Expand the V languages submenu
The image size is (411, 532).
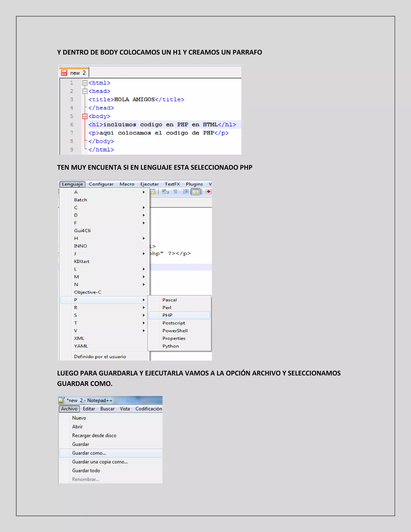104,331
